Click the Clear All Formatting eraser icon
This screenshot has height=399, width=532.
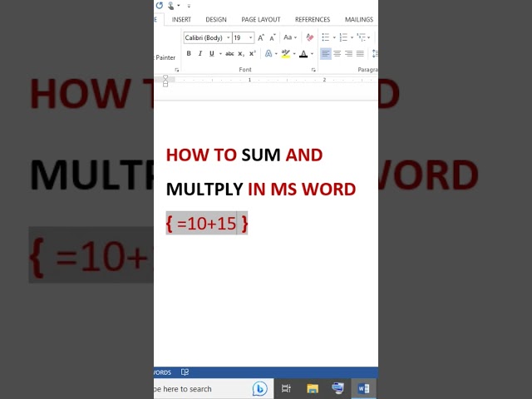point(310,37)
